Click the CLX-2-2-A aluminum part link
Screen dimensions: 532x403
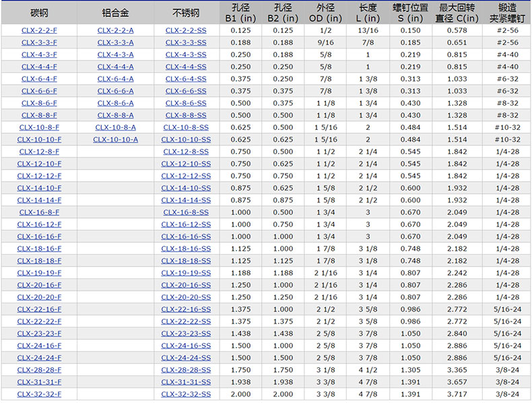pyautogui.click(x=115, y=30)
